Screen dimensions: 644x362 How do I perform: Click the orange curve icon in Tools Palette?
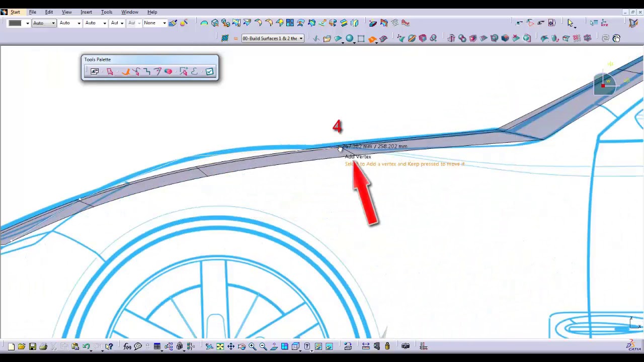[x=125, y=71]
